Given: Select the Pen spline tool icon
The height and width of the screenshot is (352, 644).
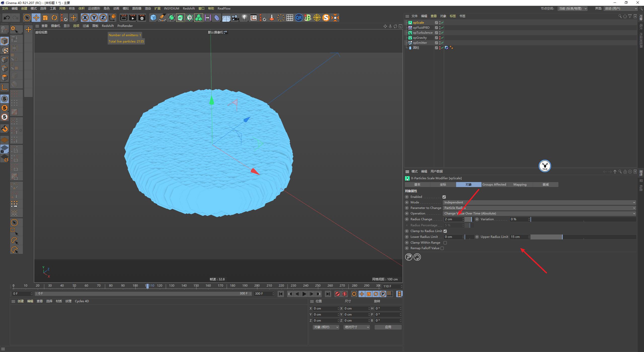Looking at the screenshot, I should pos(162,18).
